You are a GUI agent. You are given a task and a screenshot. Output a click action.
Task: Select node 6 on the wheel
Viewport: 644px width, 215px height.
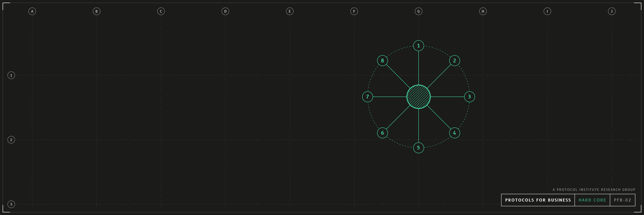coord(383,133)
